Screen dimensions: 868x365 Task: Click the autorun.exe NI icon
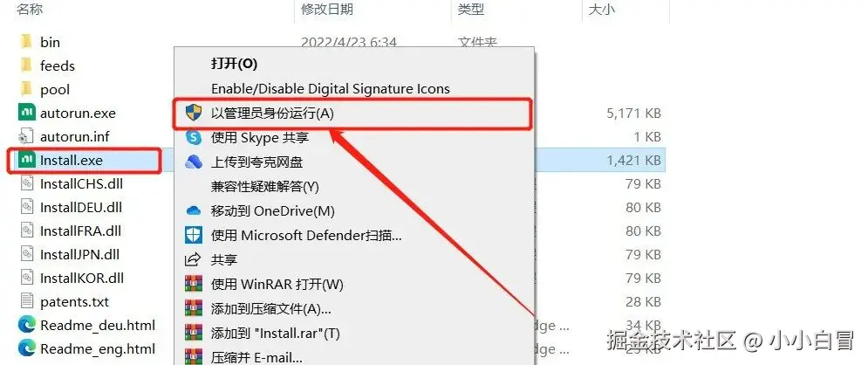point(26,113)
